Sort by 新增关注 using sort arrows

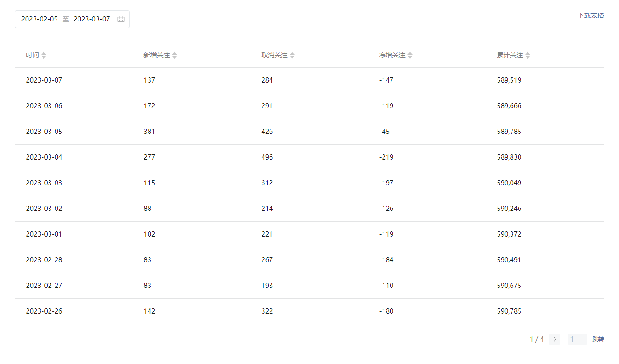(175, 56)
